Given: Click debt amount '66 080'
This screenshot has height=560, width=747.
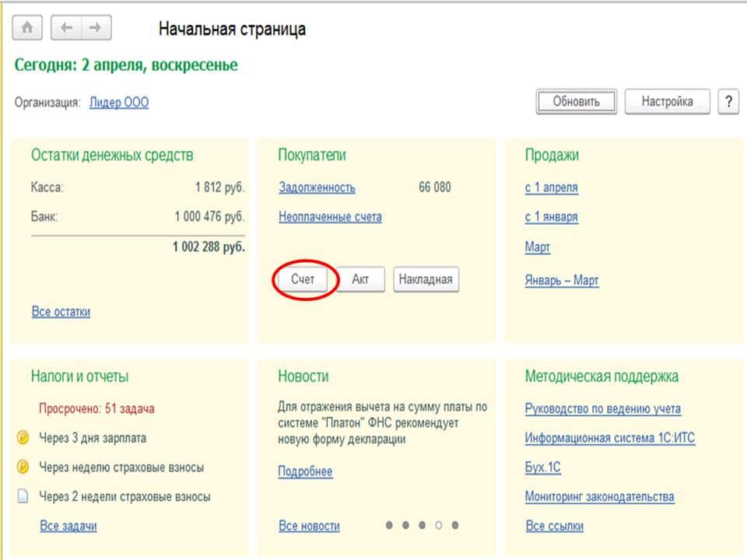Looking at the screenshot, I should coord(434,187).
